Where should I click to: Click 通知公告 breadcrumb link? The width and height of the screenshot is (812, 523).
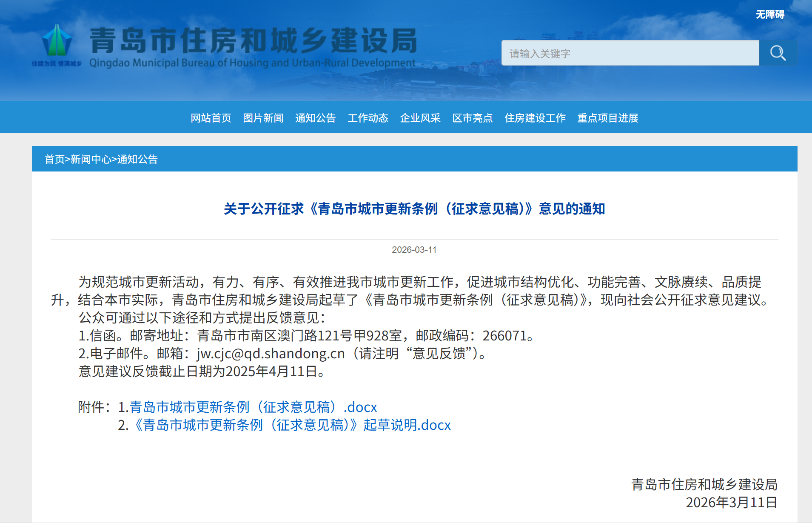[137, 159]
